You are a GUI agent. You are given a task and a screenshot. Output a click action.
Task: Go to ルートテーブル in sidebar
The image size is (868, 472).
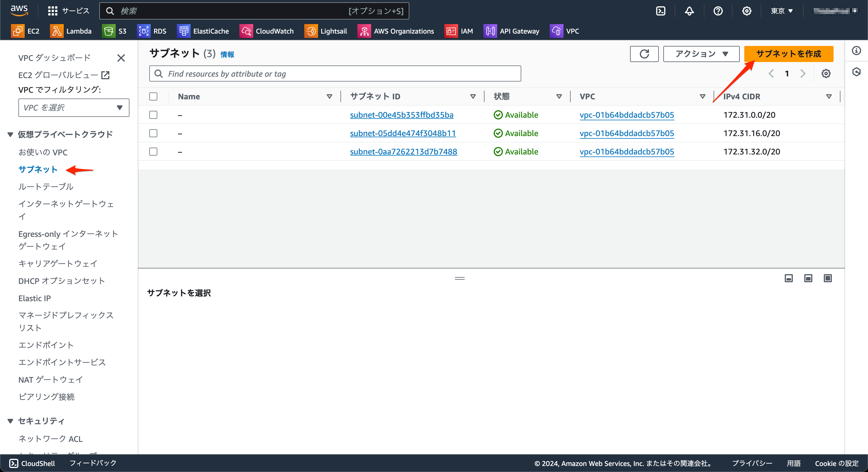[x=46, y=186]
